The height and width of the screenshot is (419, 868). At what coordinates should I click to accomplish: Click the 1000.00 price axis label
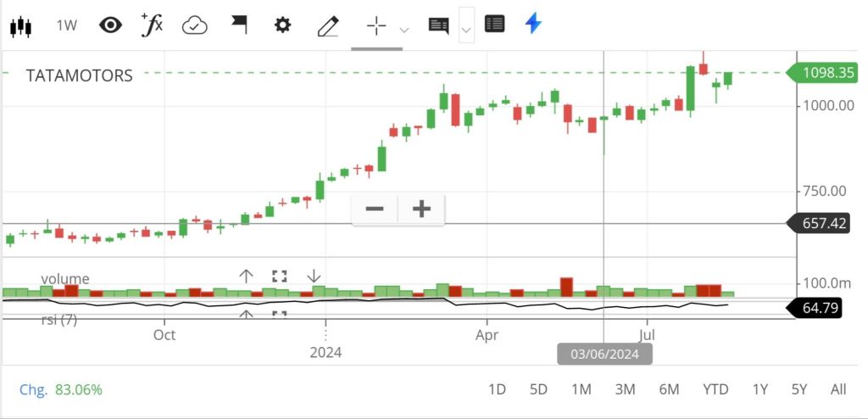pos(828,106)
